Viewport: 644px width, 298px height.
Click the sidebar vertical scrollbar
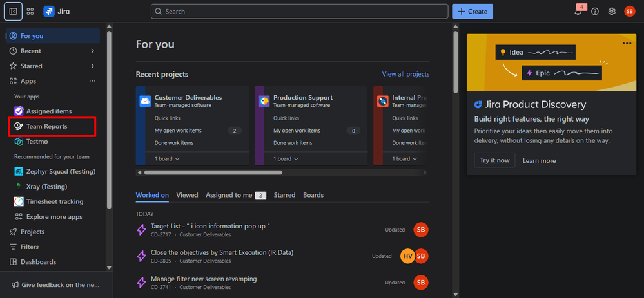(109, 119)
